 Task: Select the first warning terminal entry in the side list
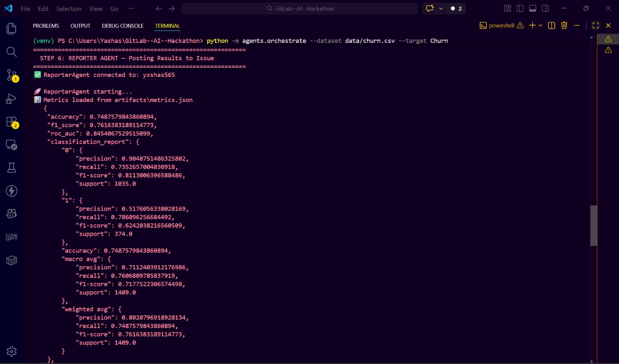pos(609,39)
